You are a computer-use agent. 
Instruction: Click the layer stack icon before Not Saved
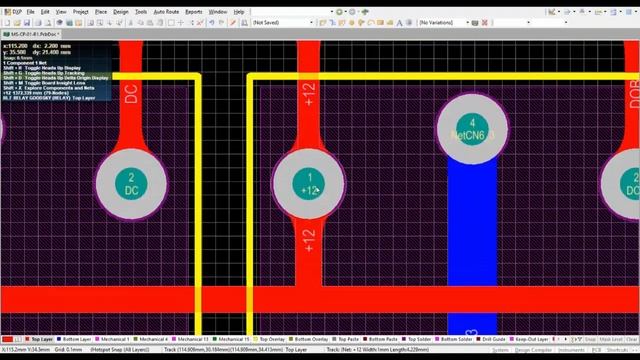(244, 23)
